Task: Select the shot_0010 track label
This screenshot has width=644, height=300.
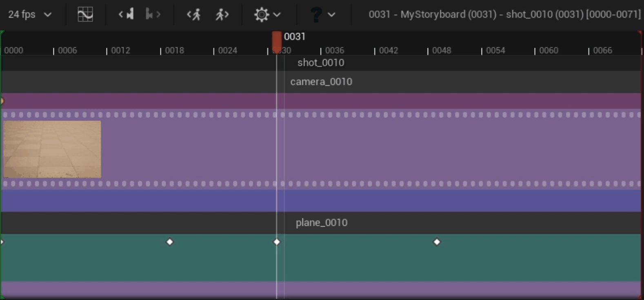Action: (321, 63)
